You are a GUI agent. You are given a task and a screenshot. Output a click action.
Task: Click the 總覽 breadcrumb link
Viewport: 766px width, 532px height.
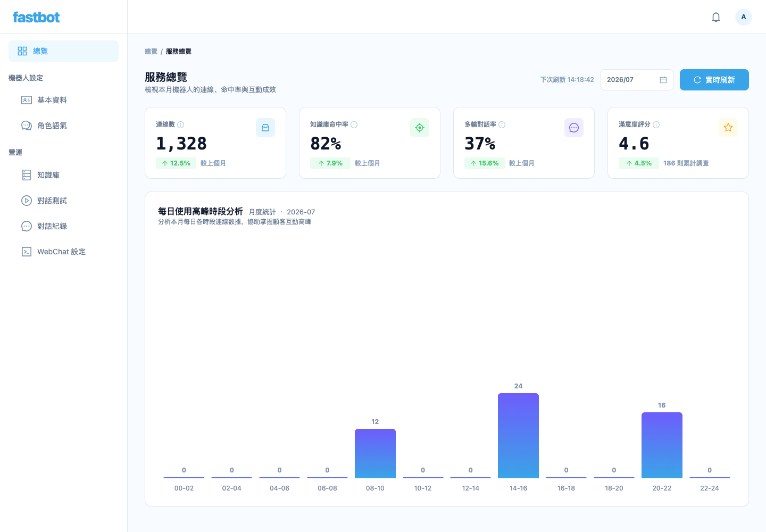[x=151, y=52]
